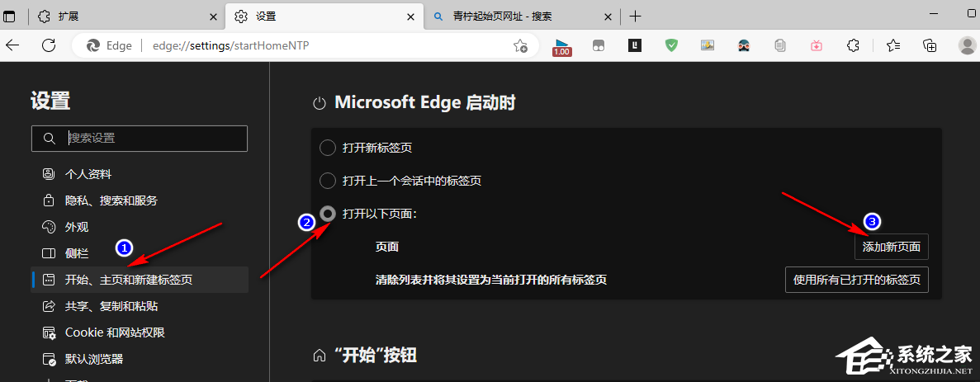The height and width of the screenshot is (382, 980).
Task: Open the Favorites list
Action: pos(892,45)
